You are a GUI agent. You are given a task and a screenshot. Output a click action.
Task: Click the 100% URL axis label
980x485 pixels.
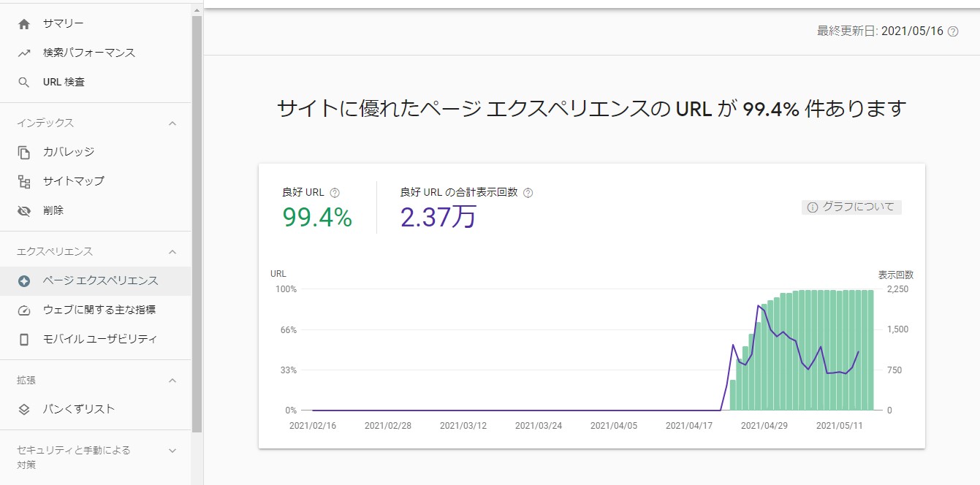pos(286,289)
